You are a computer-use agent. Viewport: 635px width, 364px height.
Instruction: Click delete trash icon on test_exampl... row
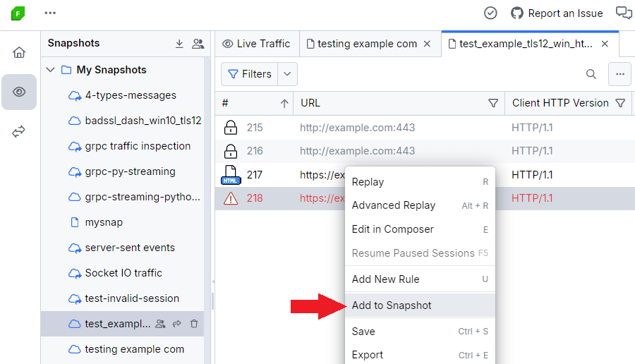pyautogui.click(x=194, y=324)
